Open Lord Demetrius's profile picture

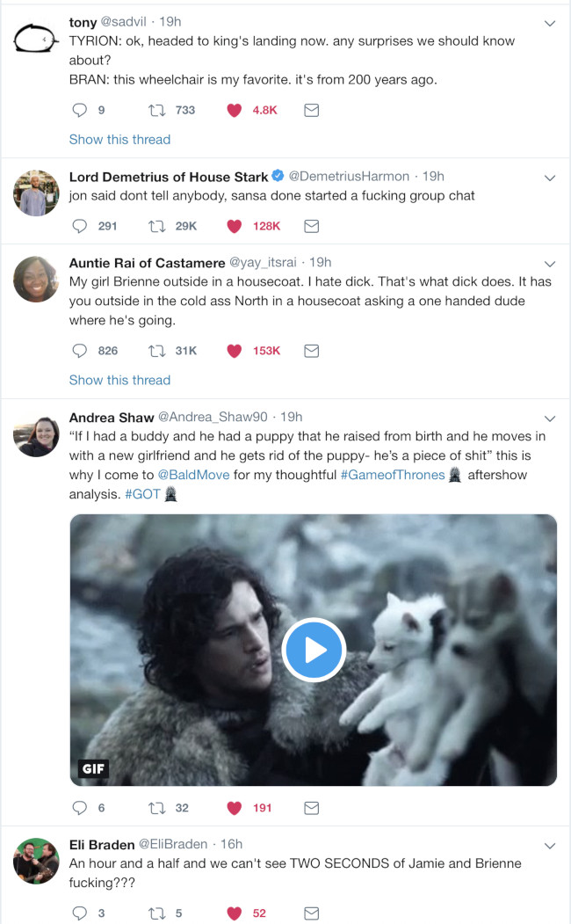point(37,193)
